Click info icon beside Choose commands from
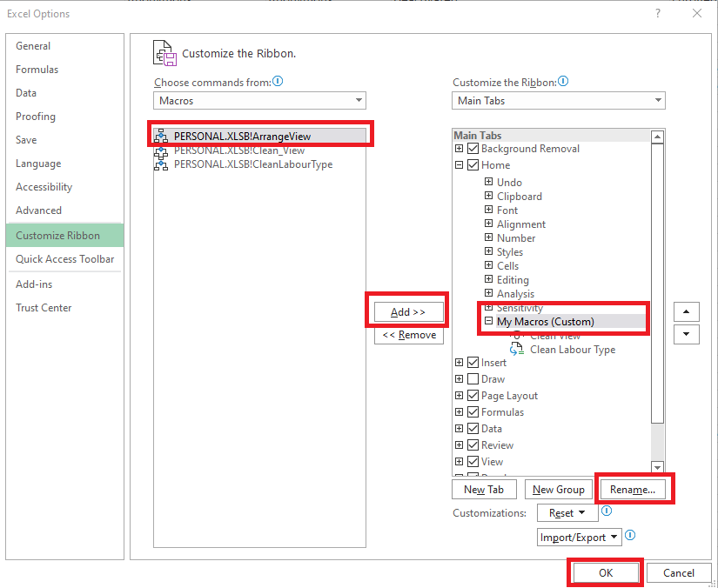 coord(278,82)
